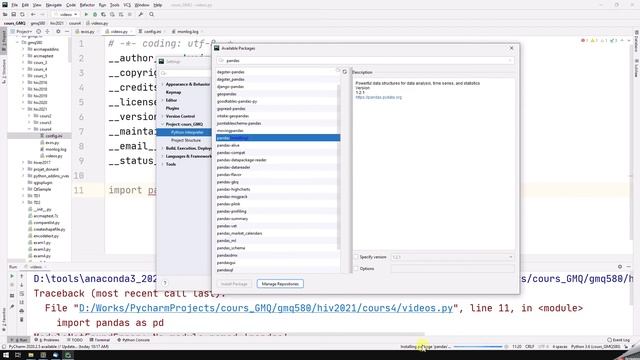Select Project Structure in Settings tree
640x360 pixels.
[186, 140]
